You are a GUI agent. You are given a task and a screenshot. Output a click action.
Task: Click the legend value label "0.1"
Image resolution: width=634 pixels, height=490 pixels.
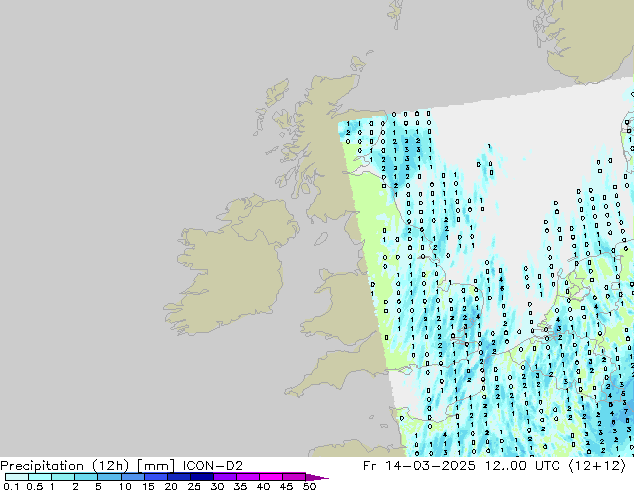coord(11,486)
